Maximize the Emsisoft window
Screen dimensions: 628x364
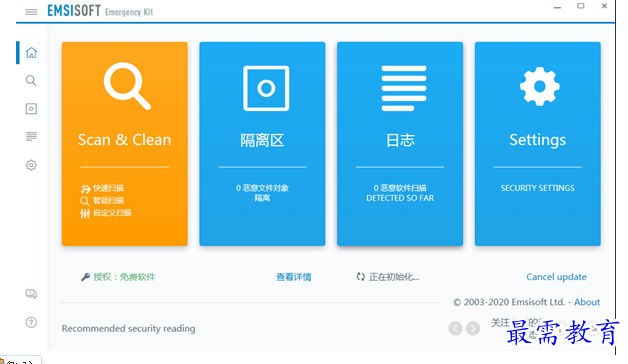pyautogui.click(x=581, y=6)
